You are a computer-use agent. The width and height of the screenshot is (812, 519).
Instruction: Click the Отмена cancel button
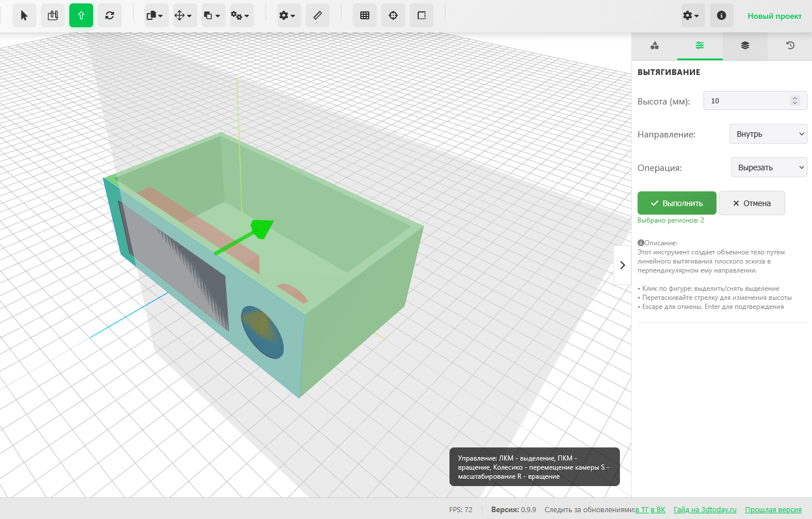pyautogui.click(x=752, y=203)
